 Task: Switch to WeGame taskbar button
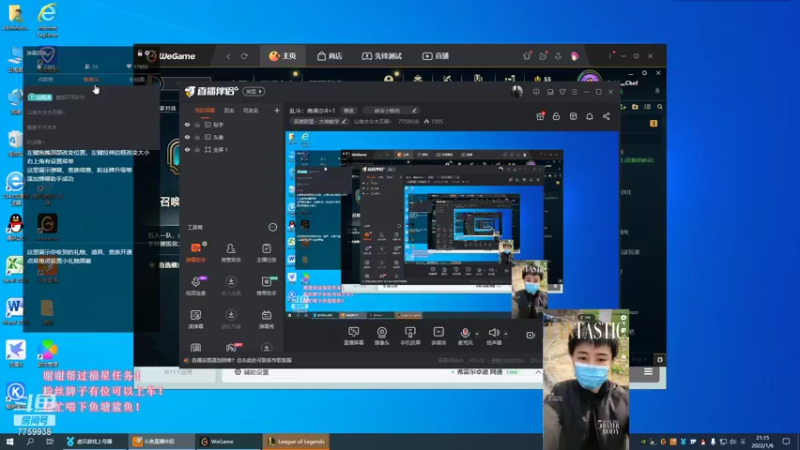[229, 442]
